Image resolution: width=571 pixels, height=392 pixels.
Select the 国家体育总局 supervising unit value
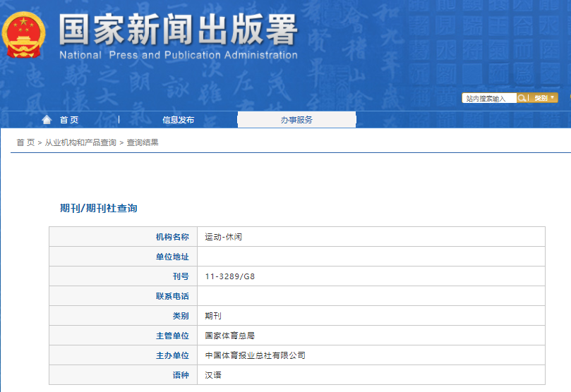[229, 336]
